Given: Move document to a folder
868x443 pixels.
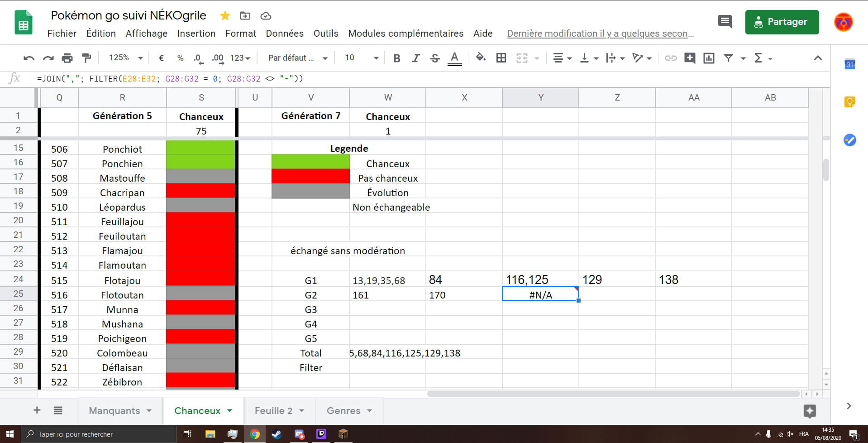Looking at the screenshot, I should coord(245,16).
